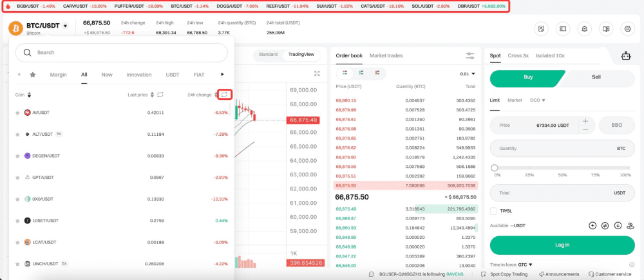Viewport: 644px width, 280px height.
Task: Click the deposit plus icon near Available
Action: tap(592, 225)
